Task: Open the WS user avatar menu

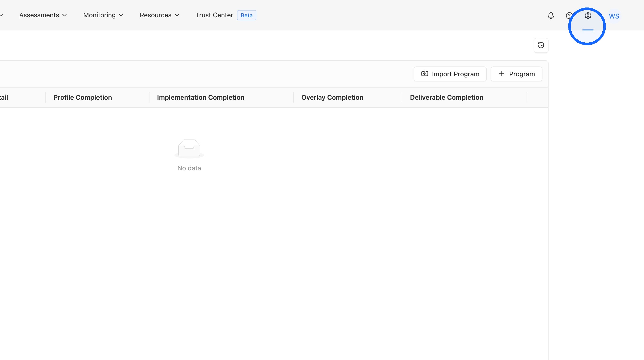Action: pyautogui.click(x=614, y=16)
